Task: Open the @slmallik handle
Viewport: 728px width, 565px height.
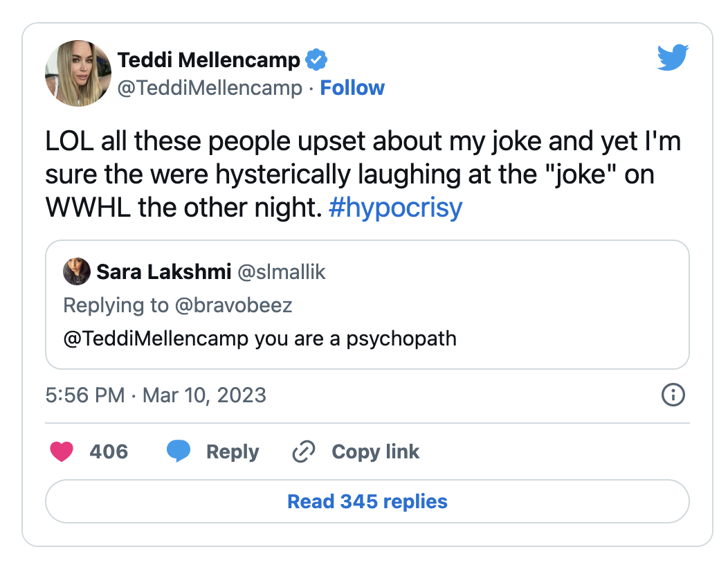Action: coord(282,272)
